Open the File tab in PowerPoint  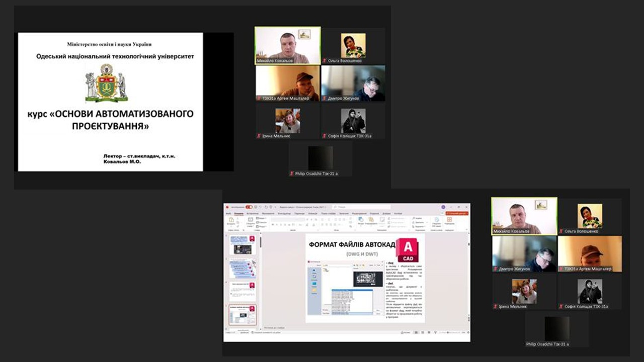point(228,213)
